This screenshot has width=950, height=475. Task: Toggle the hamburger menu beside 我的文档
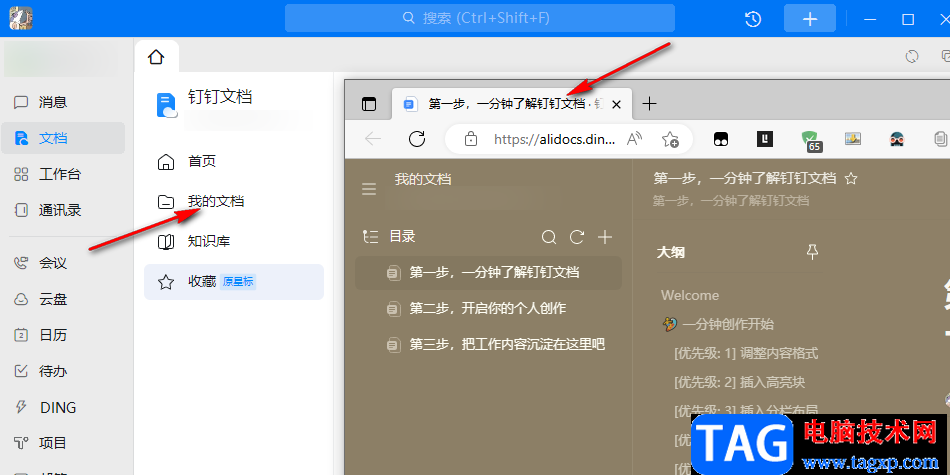(x=369, y=190)
